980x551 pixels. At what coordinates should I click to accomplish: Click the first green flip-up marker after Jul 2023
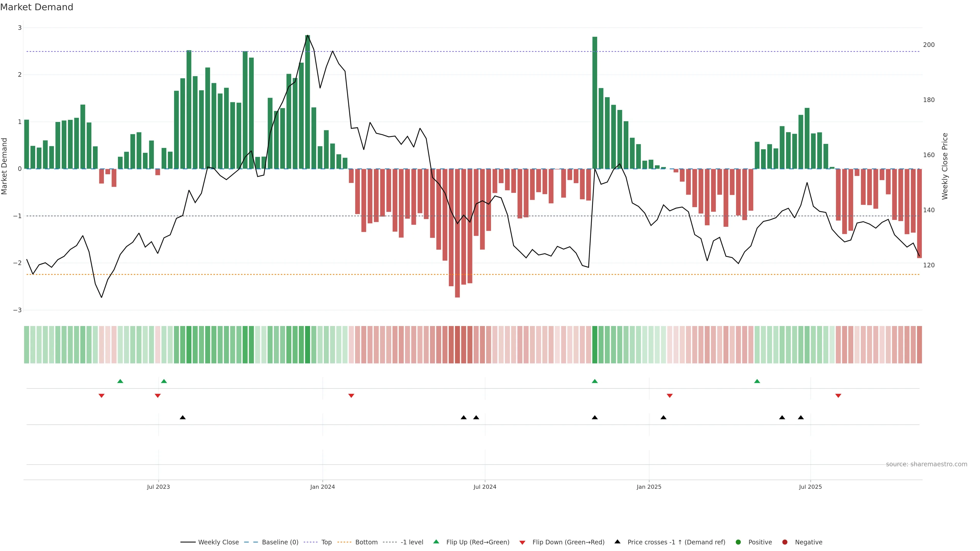[x=164, y=381]
